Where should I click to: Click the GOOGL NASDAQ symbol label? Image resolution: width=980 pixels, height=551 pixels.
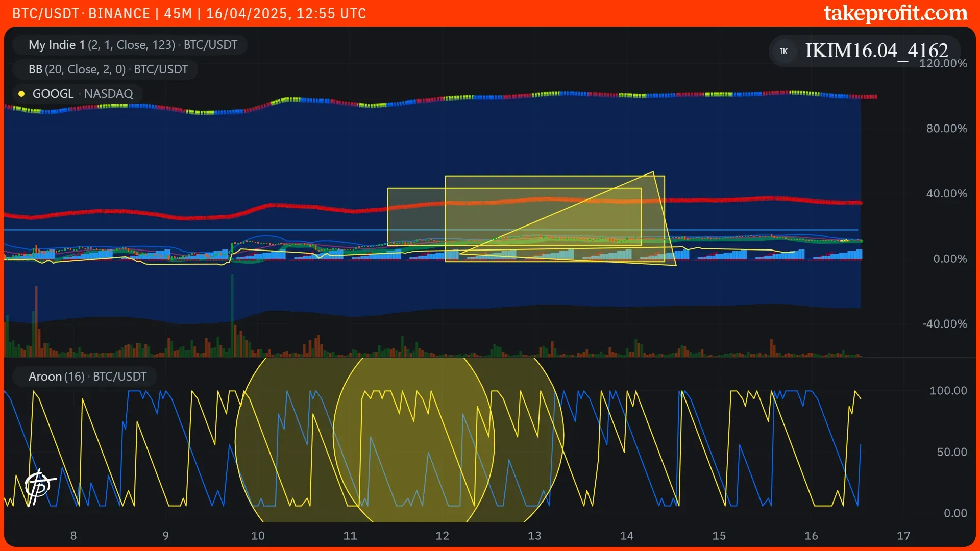click(x=82, y=94)
